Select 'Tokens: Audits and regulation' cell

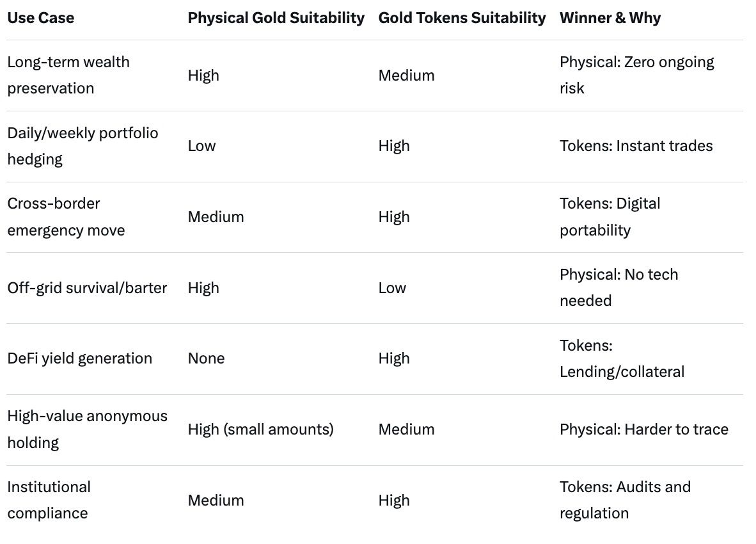[x=625, y=500]
